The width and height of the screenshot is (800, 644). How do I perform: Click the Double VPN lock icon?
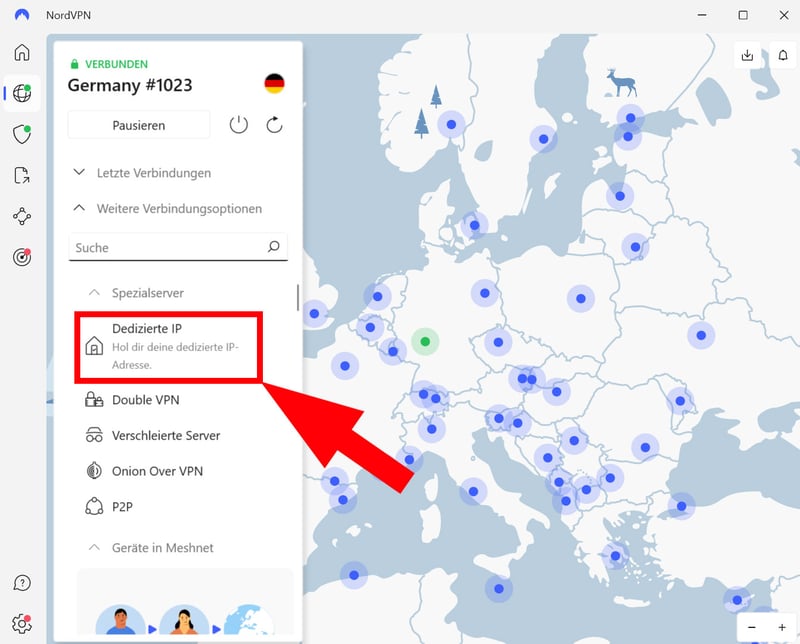pos(94,400)
